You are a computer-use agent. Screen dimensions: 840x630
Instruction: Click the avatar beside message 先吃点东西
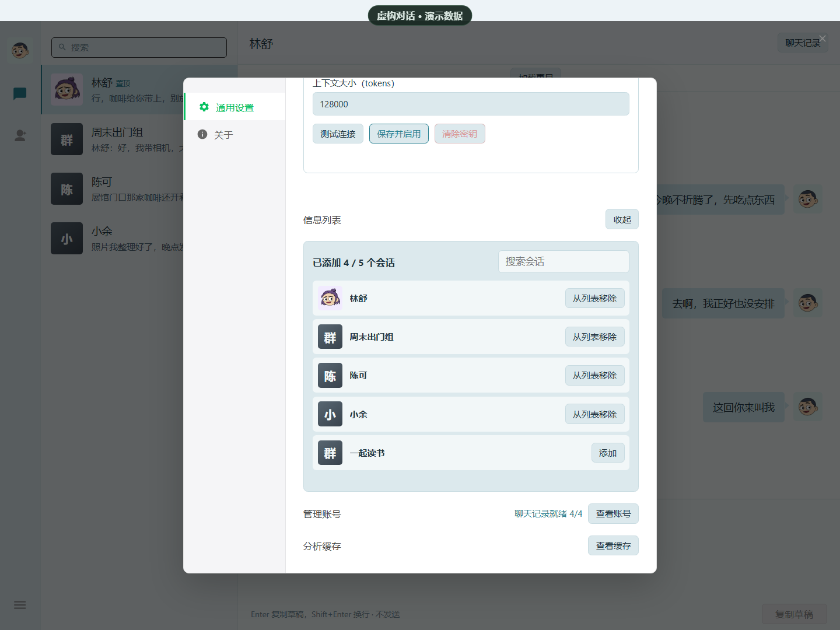point(808,199)
